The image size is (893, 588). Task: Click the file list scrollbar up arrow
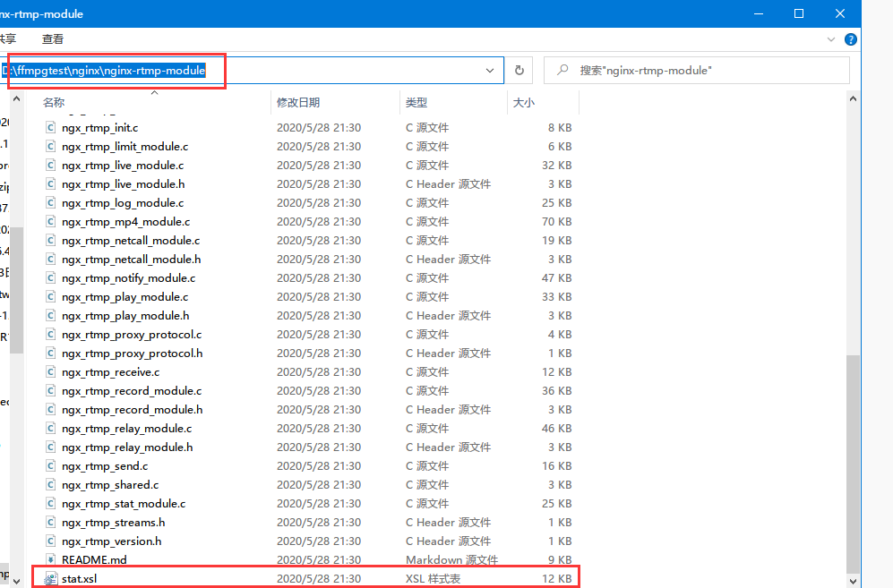pos(853,98)
